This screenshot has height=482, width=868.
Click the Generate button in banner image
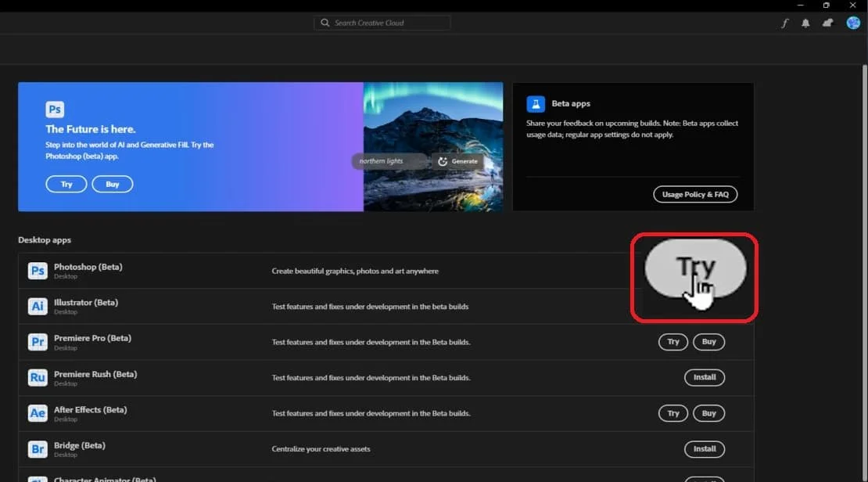coord(458,161)
